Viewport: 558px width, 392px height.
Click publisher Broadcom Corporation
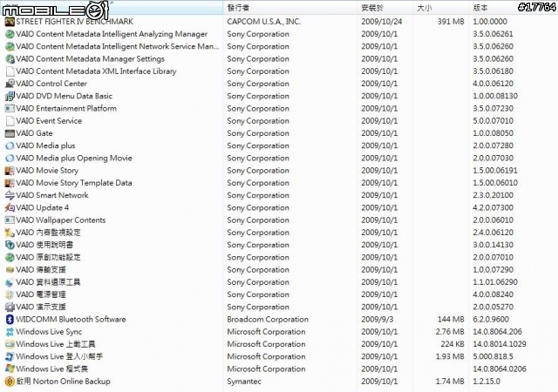(x=268, y=320)
